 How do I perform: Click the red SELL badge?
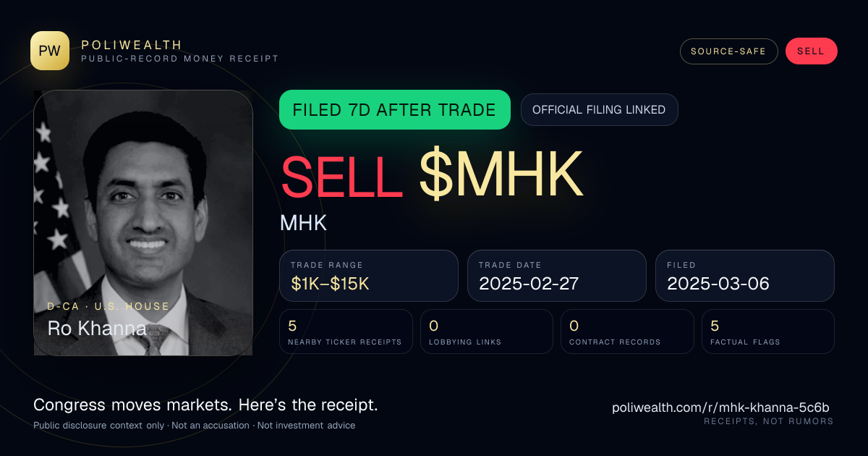(811, 51)
